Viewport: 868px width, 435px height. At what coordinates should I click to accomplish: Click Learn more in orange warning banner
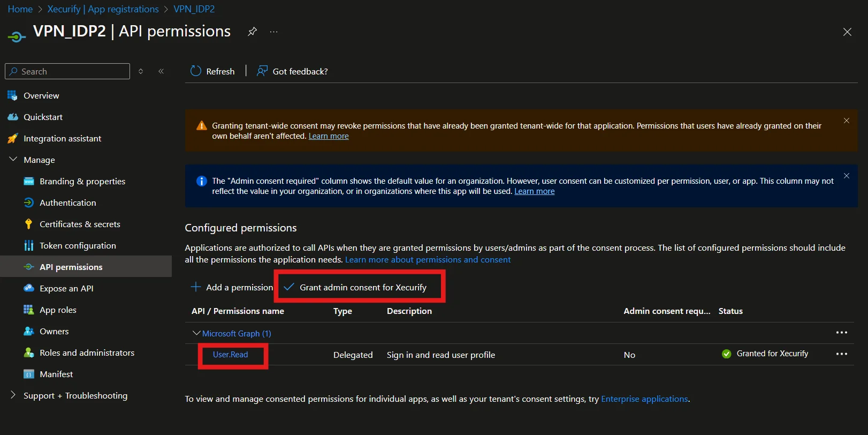coord(329,136)
